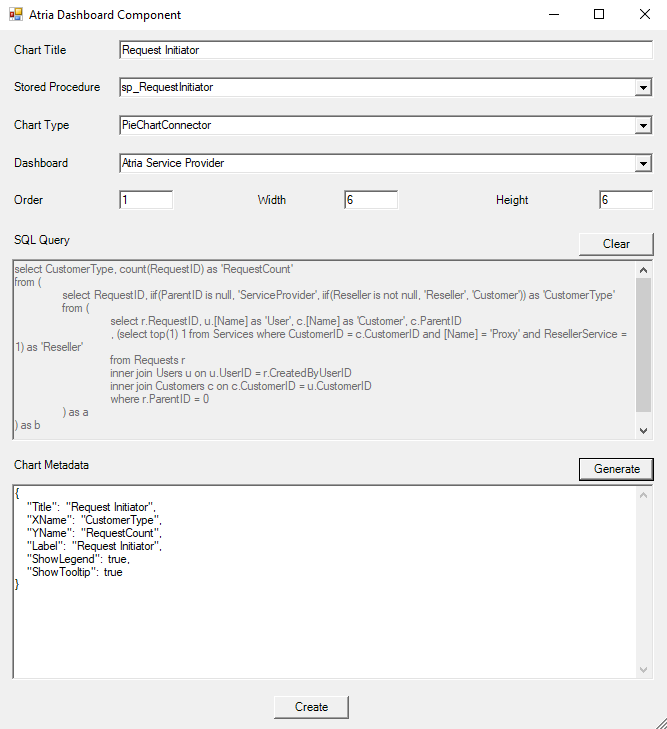The width and height of the screenshot is (667, 729).
Task: Select the sp_RequestInitiator combo box text
Action: coord(167,87)
